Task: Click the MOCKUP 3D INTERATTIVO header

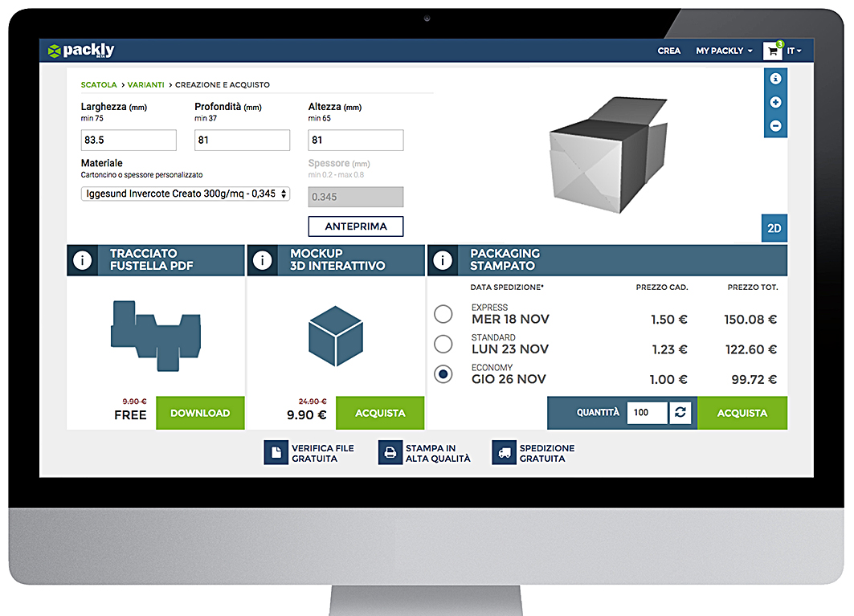Action: [337, 259]
